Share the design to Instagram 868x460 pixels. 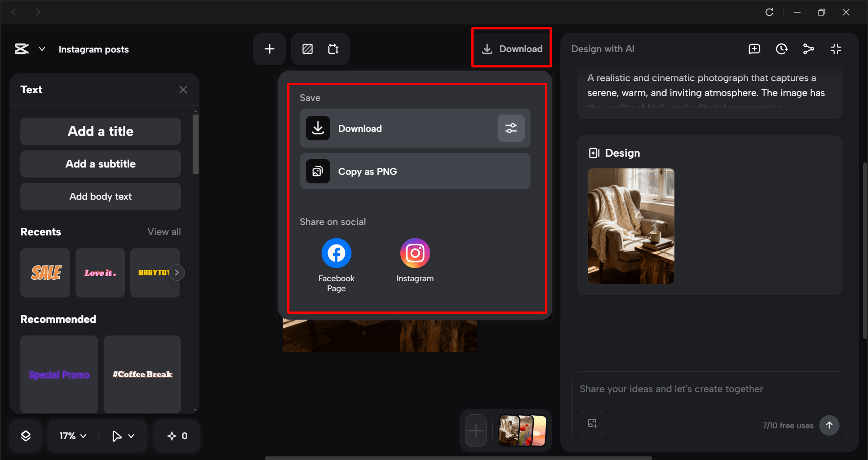(414, 253)
